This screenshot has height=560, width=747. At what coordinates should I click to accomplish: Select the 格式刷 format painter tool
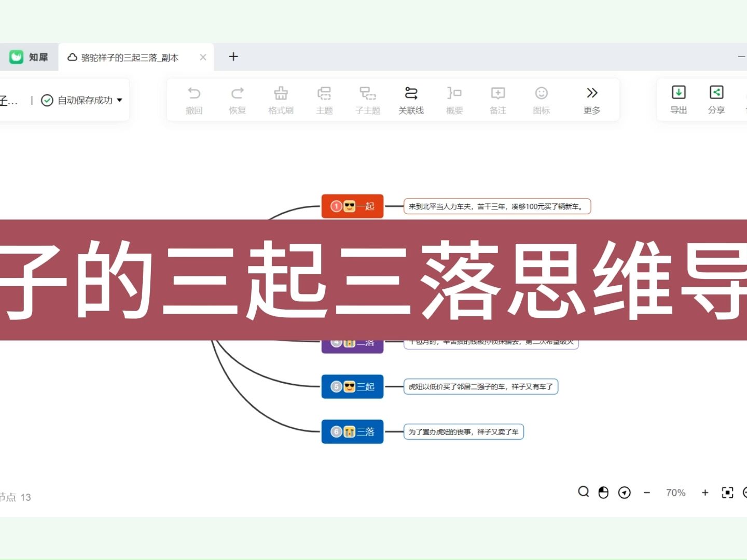click(x=281, y=101)
